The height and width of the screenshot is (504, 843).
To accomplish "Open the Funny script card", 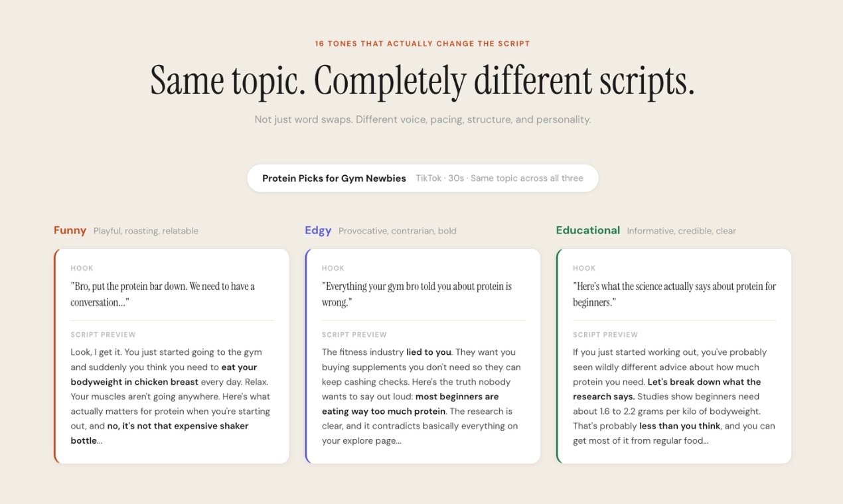I will pos(171,355).
